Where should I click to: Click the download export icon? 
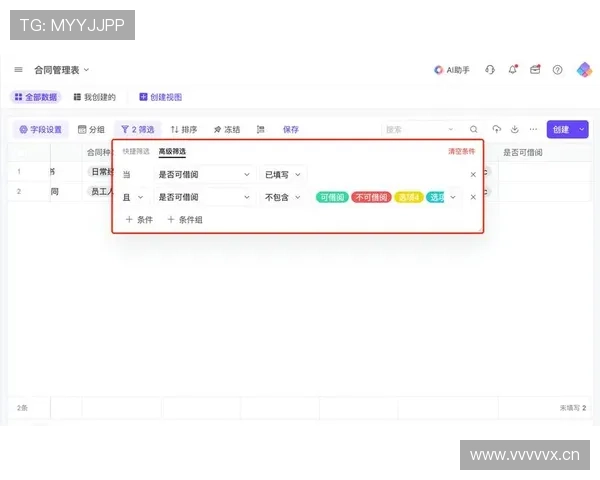pos(515,129)
